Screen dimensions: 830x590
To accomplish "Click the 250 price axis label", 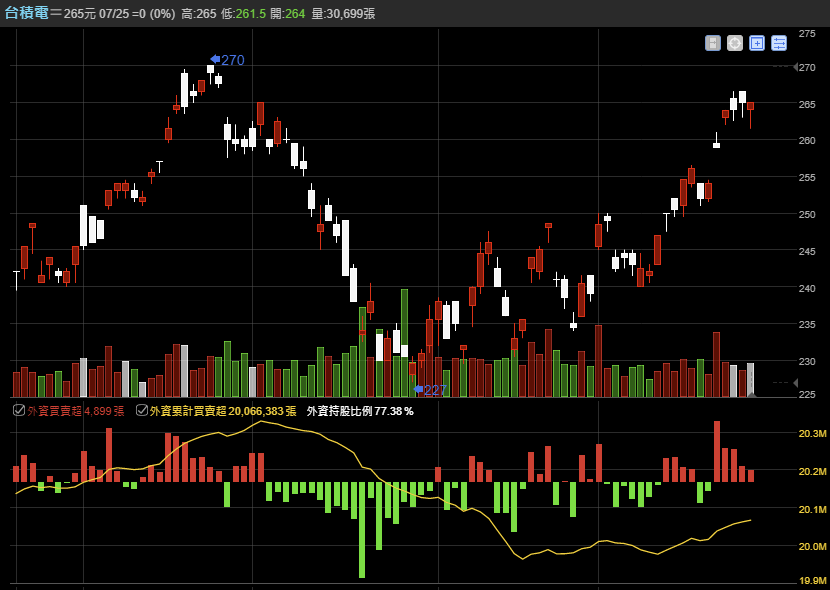I will point(807,214).
